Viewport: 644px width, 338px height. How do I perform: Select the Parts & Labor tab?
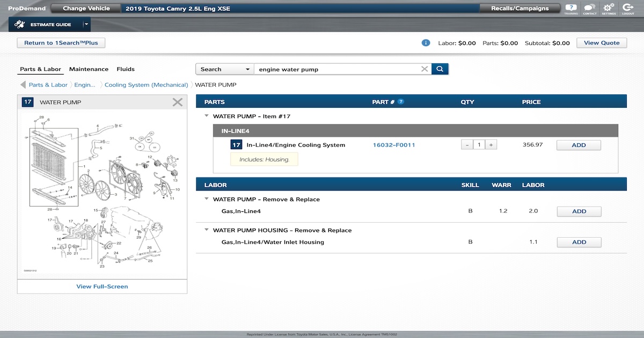click(41, 69)
